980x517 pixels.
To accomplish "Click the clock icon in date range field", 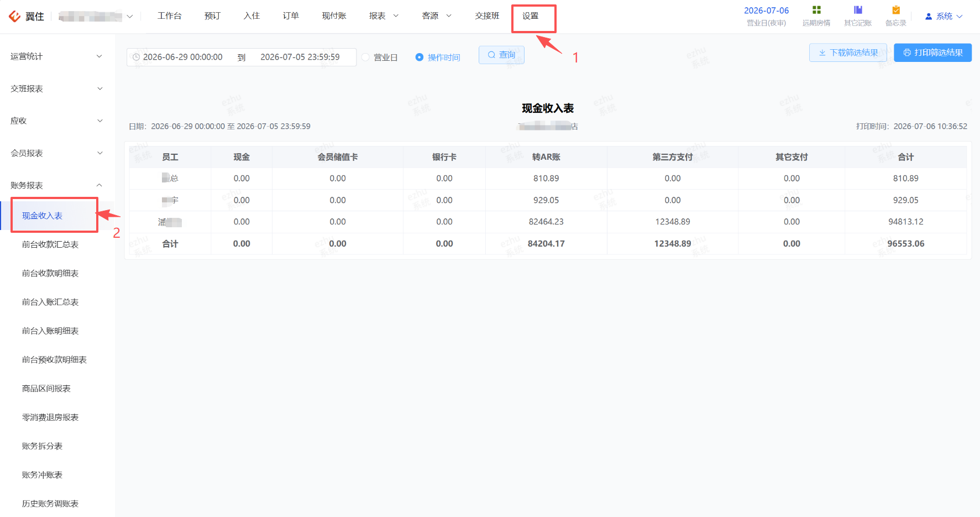I will 136,57.
